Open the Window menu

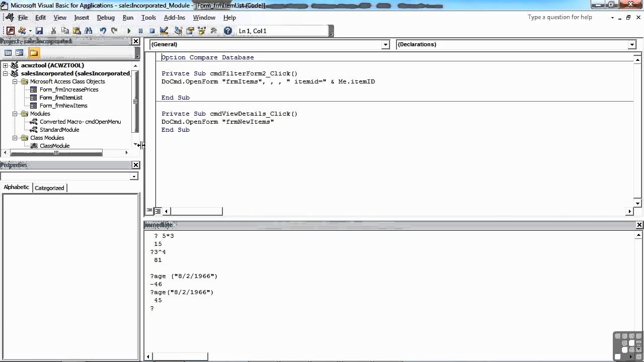pos(204,17)
